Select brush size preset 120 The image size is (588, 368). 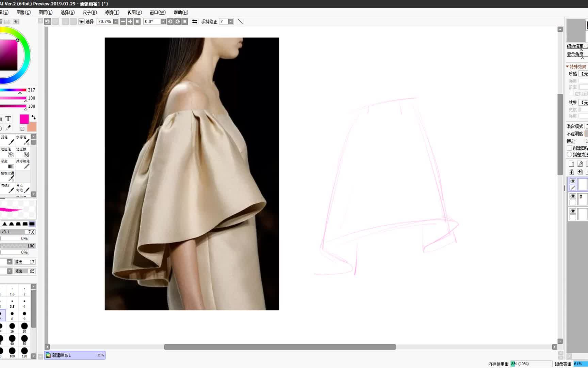[24, 352]
